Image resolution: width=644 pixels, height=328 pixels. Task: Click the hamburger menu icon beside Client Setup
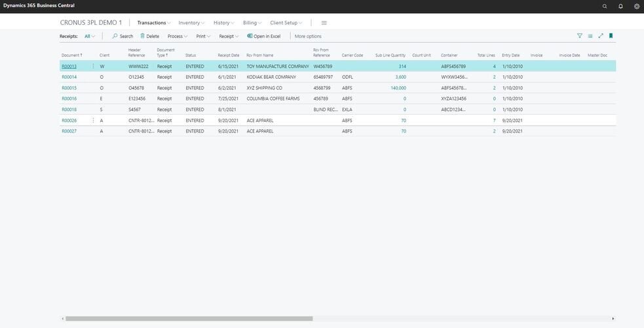[324, 23]
